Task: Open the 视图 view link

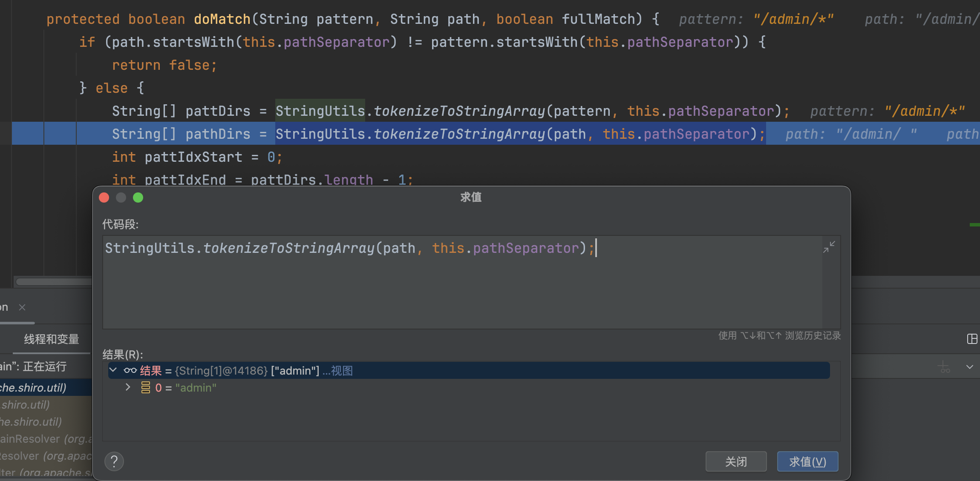Action: click(341, 371)
